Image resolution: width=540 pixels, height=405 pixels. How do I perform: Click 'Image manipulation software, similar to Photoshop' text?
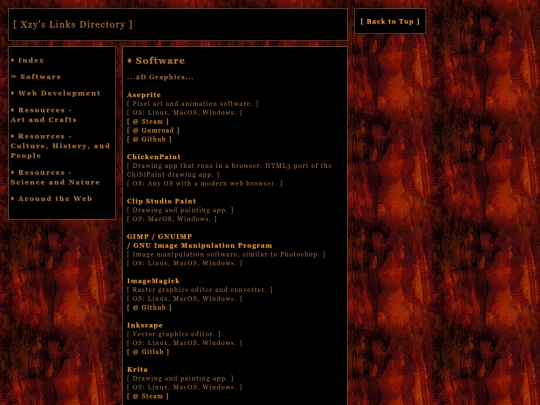tap(226, 254)
